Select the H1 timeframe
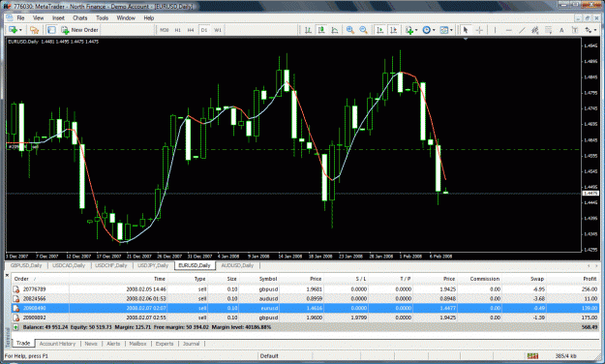Image resolution: width=605 pixels, height=364 pixels. coord(177,30)
